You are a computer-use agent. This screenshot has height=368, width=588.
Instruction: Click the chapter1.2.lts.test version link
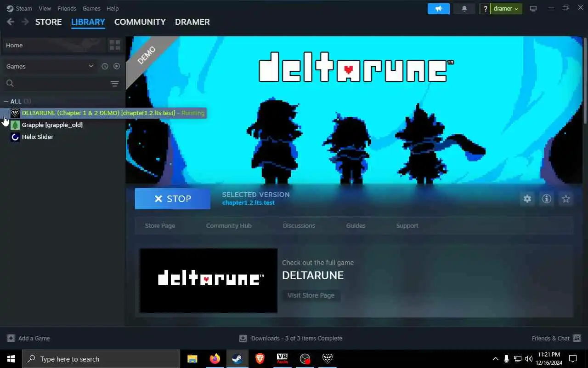click(249, 202)
